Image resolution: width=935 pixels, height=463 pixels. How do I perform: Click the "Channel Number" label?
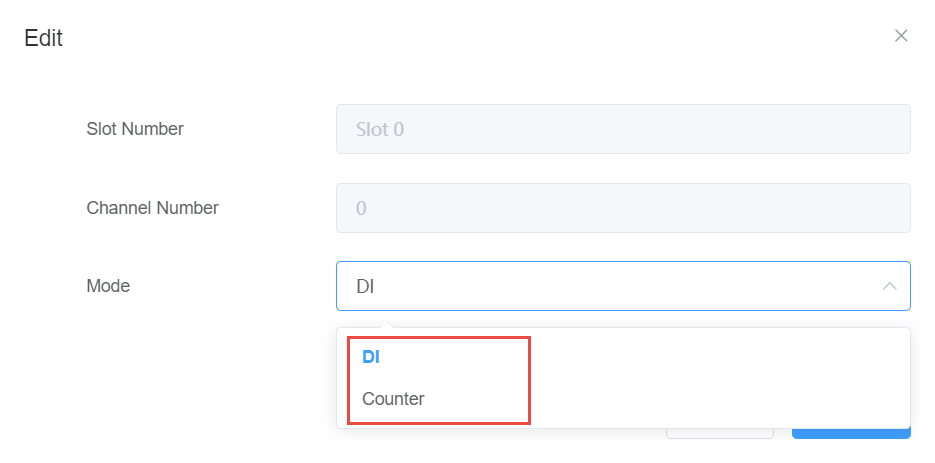pyautogui.click(x=152, y=208)
